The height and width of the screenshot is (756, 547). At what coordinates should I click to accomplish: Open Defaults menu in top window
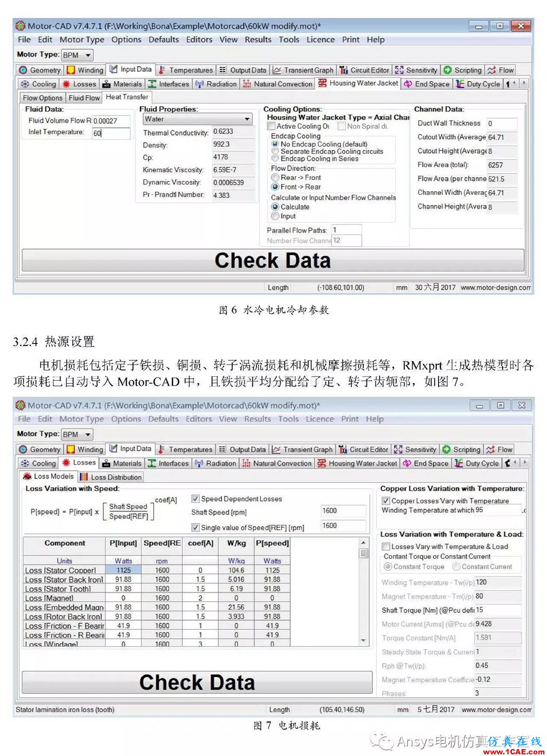click(x=163, y=40)
